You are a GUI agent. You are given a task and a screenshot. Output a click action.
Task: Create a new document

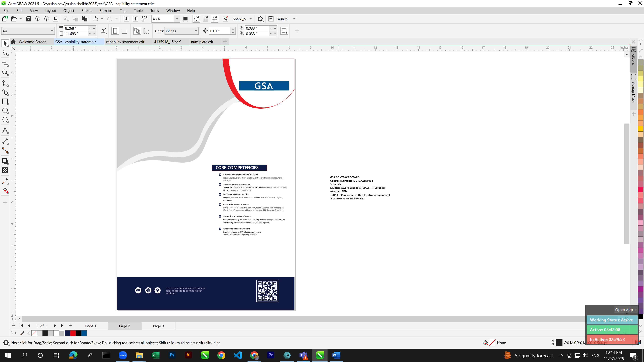click(x=5, y=19)
